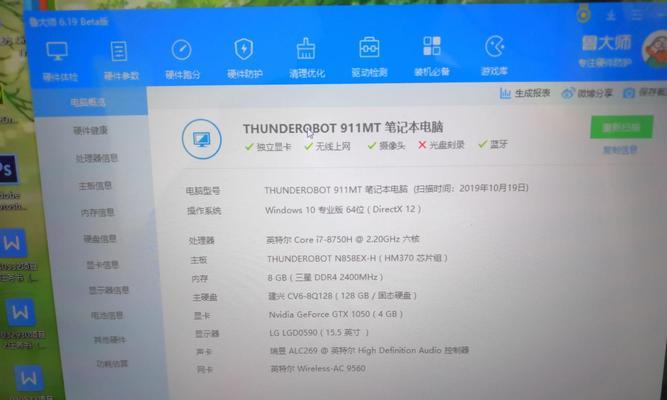This screenshot has width=667, height=400.
Task: Open the Photoshop desktop shortcut
Action: 7,169
